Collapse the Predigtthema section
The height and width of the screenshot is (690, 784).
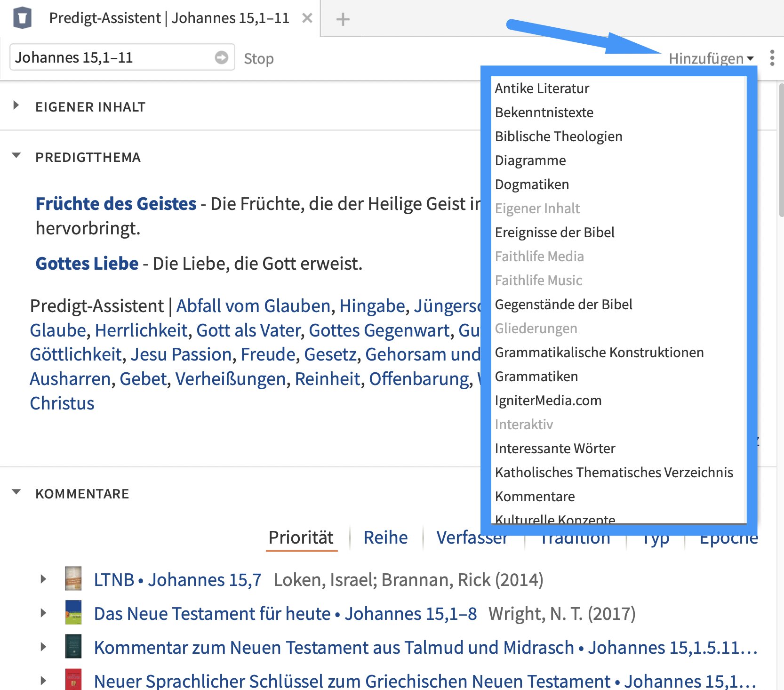coord(16,155)
